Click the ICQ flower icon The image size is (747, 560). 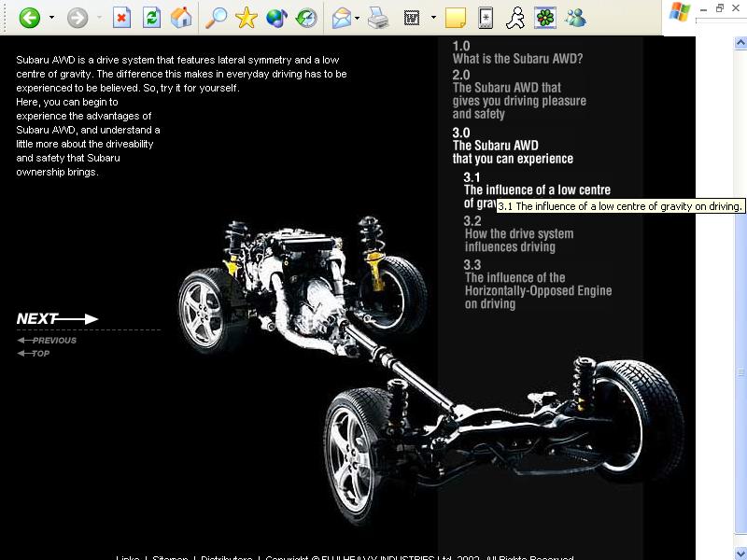click(544, 18)
